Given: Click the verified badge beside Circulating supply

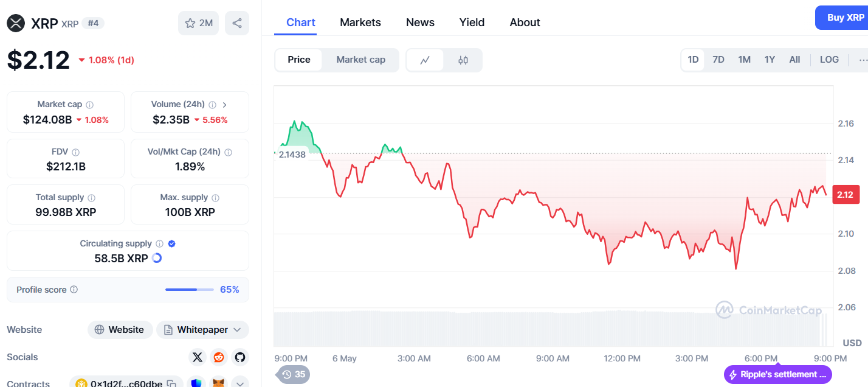Looking at the screenshot, I should click(x=172, y=243).
